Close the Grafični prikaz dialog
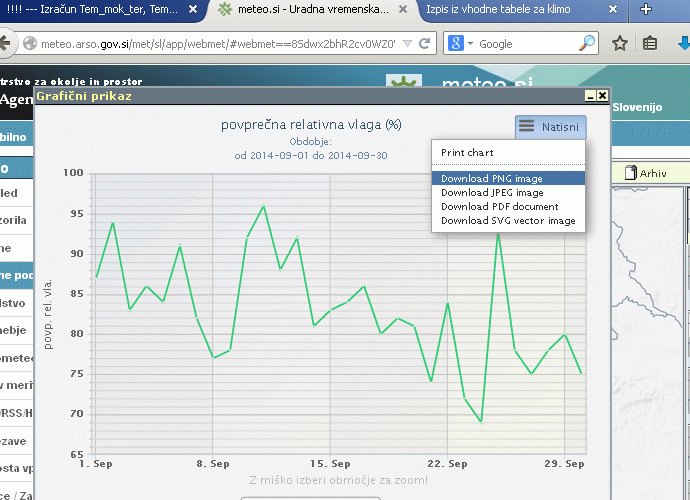The width and height of the screenshot is (690, 500). point(602,96)
